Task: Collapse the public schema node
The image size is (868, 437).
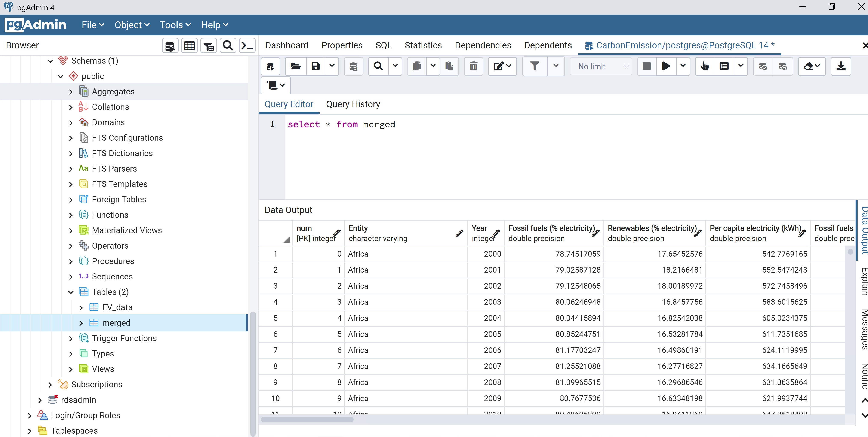Action: [61, 76]
